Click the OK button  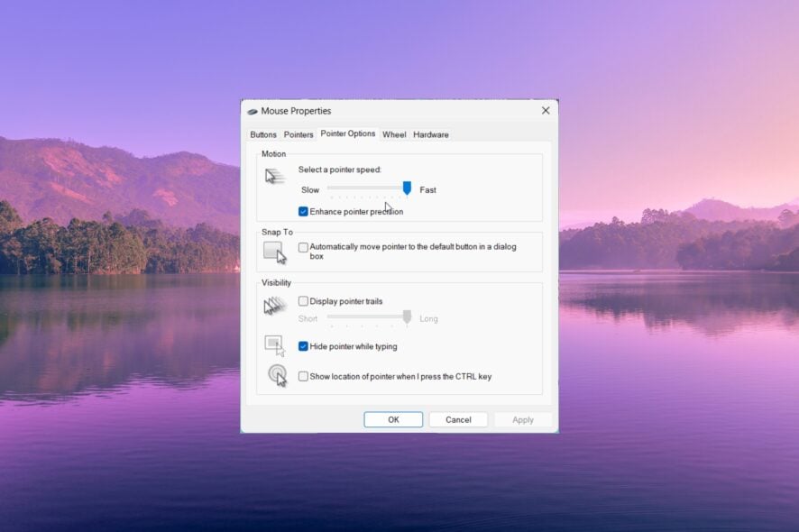(393, 419)
